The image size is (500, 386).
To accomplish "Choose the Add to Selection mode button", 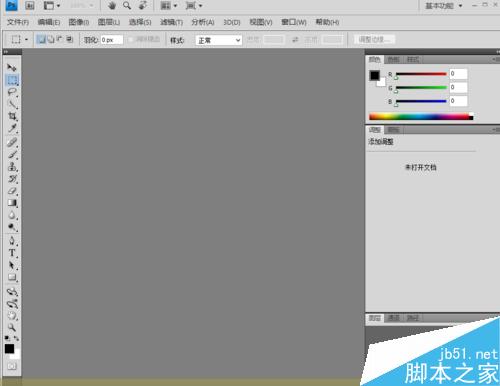I will (x=50, y=39).
